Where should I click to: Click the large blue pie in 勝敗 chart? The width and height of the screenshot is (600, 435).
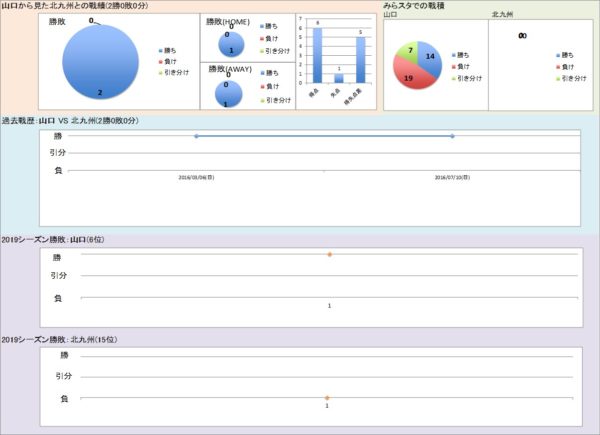click(x=100, y=62)
